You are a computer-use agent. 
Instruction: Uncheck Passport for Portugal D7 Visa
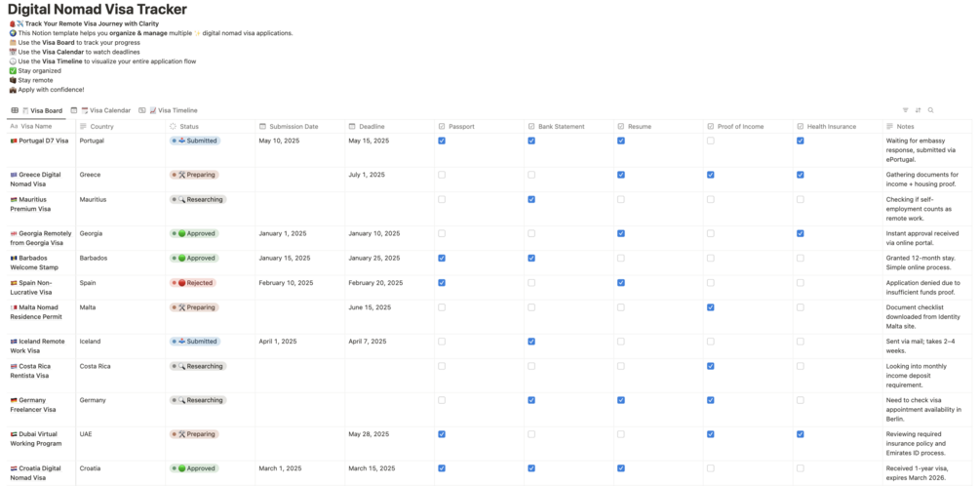[442, 141]
